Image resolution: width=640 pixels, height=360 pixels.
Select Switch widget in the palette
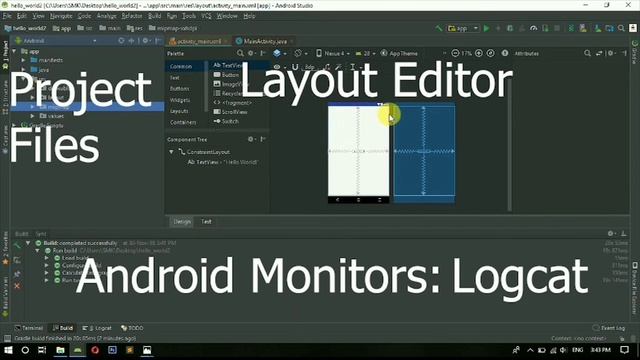227,121
